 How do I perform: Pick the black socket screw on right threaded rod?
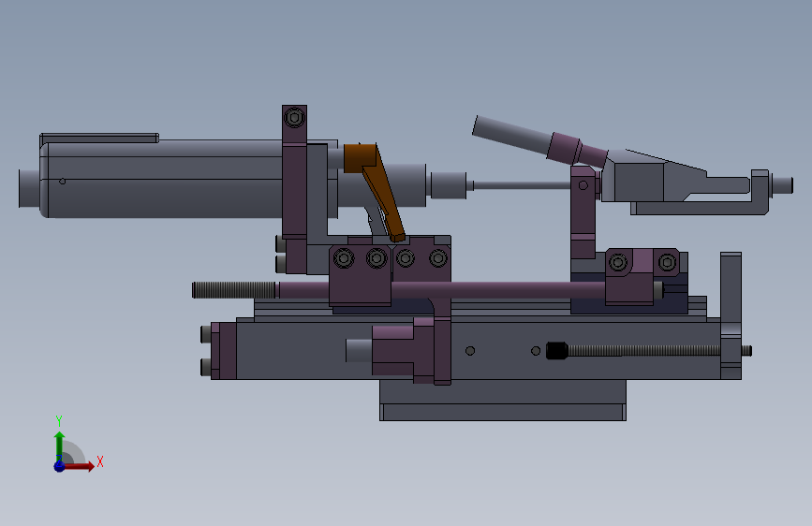tap(557, 350)
